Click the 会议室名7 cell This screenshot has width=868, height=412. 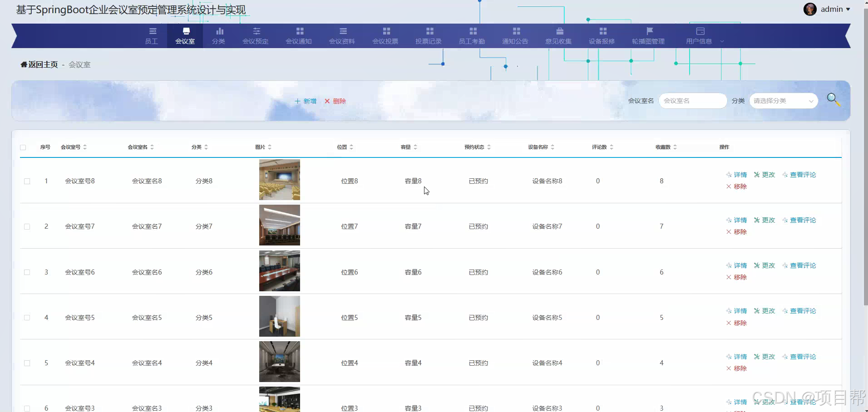(x=147, y=226)
